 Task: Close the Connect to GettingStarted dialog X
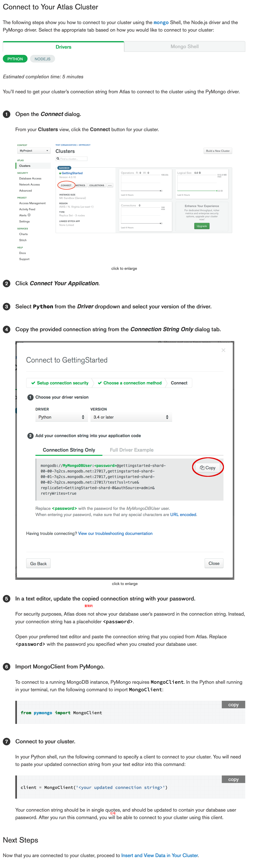(223, 350)
